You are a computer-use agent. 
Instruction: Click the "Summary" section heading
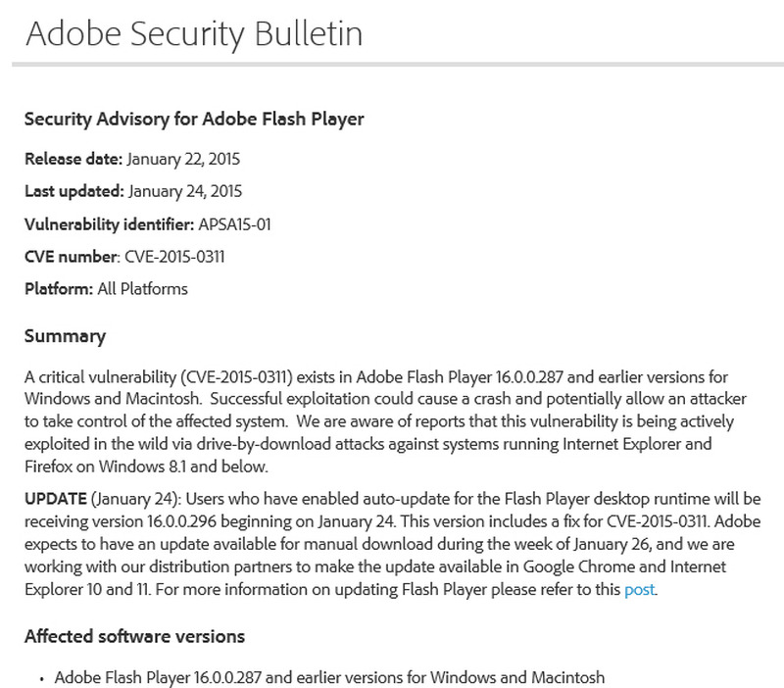click(x=65, y=336)
